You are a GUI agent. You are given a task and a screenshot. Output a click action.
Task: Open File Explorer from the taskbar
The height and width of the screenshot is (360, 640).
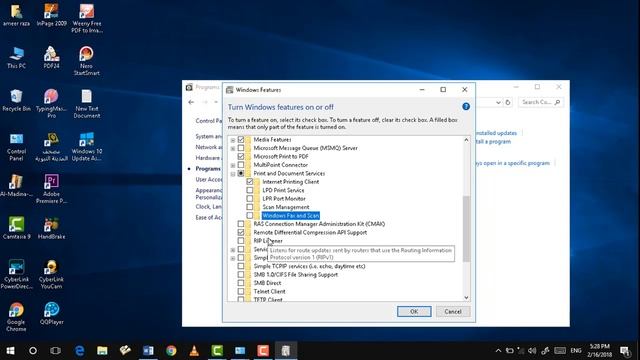click(x=102, y=351)
